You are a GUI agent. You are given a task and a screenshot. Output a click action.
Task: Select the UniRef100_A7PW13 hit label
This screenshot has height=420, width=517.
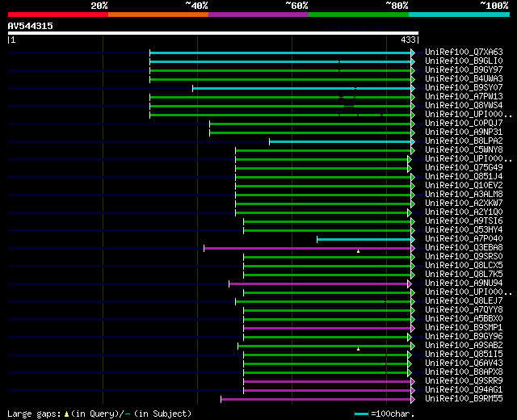pyautogui.click(x=464, y=97)
